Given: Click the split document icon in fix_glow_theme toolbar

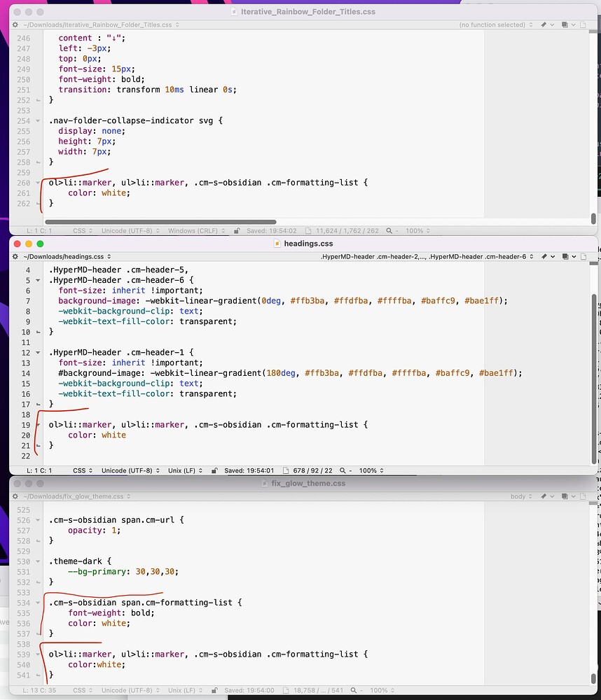Looking at the screenshot, I should click(x=582, y=496).
